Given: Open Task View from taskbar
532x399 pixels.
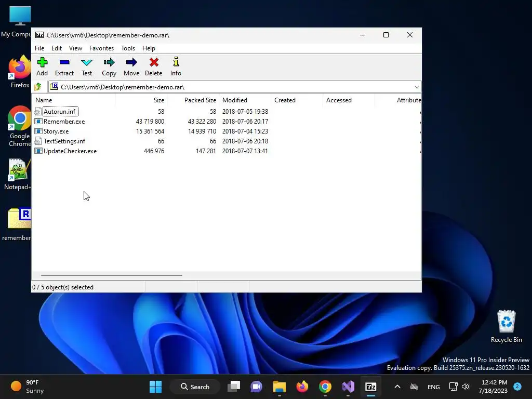Looking at the screenshot, I should pos(234,387).
